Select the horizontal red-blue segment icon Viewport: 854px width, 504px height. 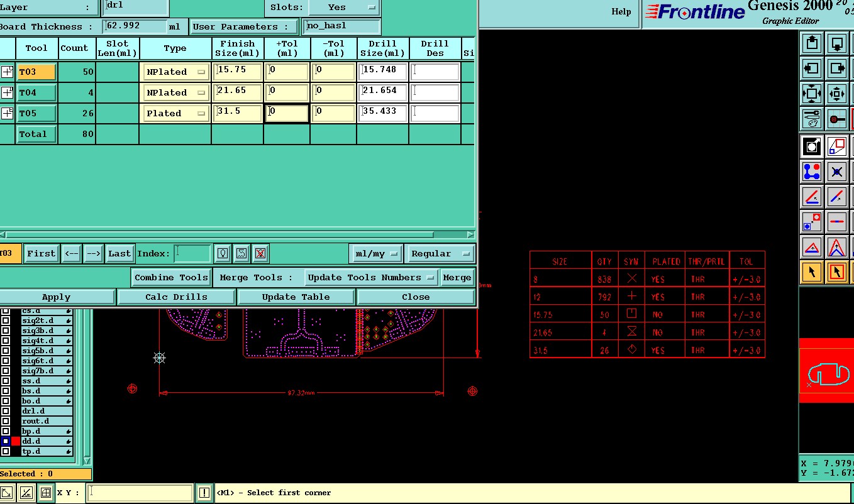coord(837,221)
